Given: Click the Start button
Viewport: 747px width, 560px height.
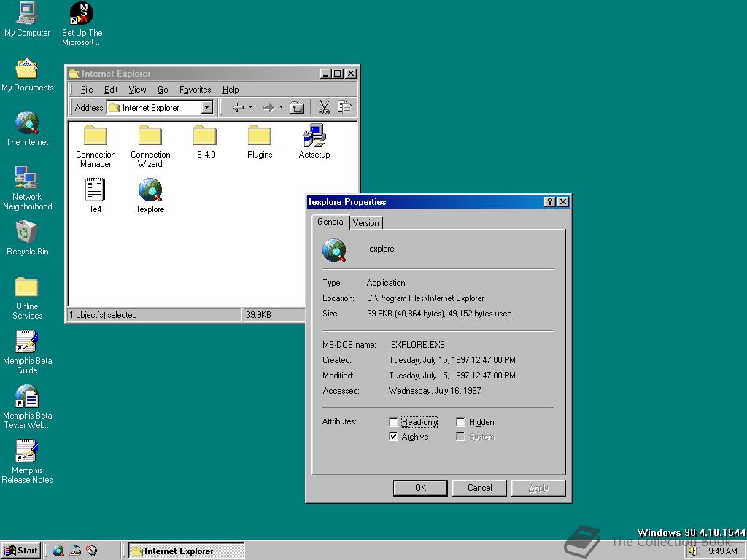Looking at the screenshot, I should (x=21, y=551).
